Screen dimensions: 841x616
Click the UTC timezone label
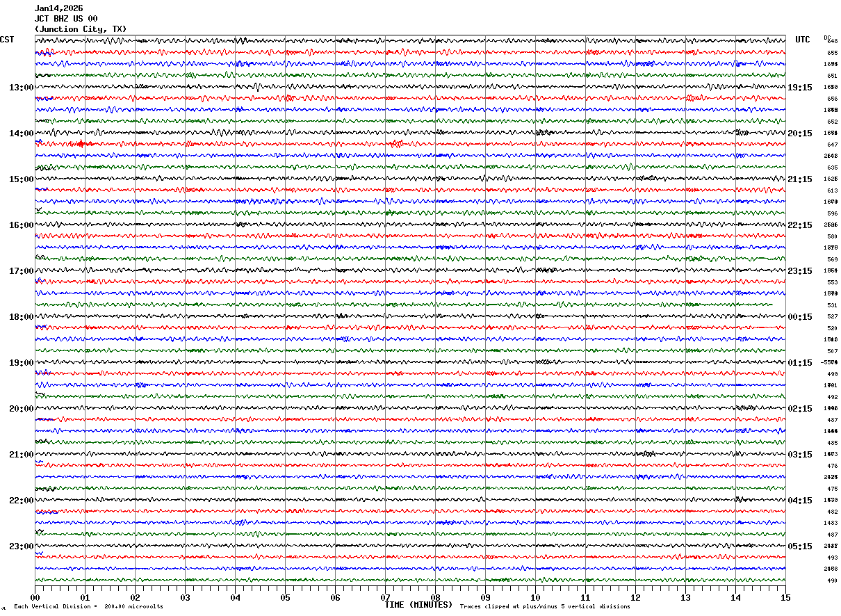[x=803, y=40]
